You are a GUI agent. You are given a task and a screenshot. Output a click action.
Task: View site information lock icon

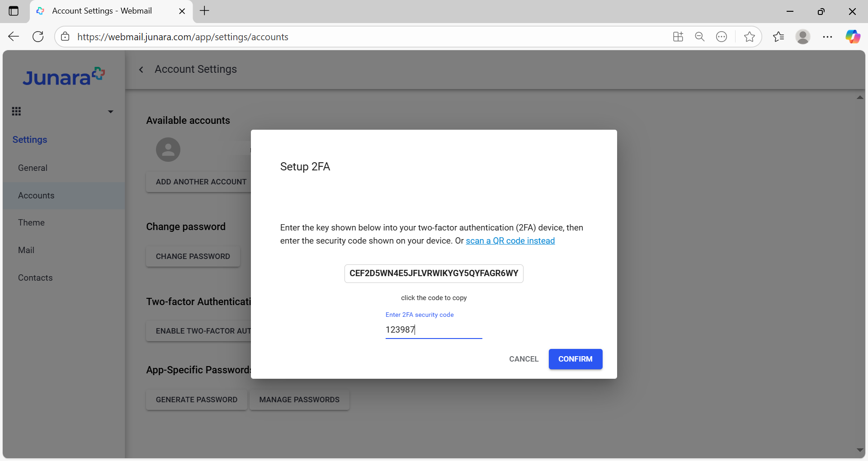65,37
